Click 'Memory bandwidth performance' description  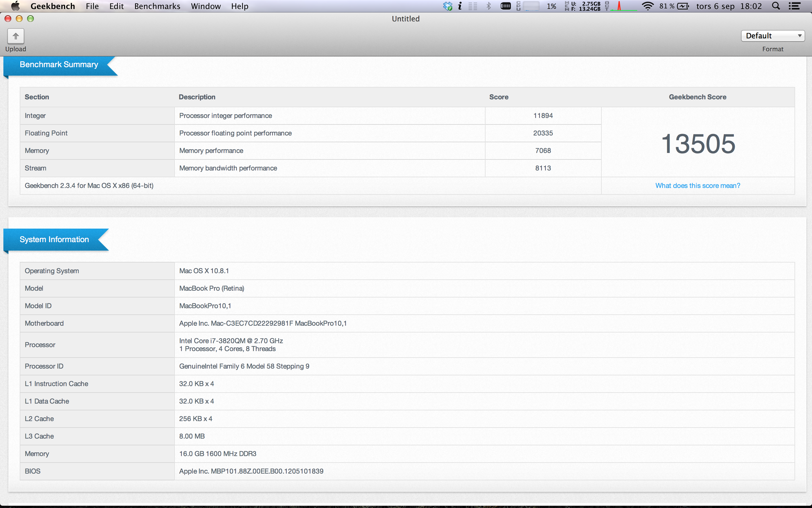[x=228, y=168]
